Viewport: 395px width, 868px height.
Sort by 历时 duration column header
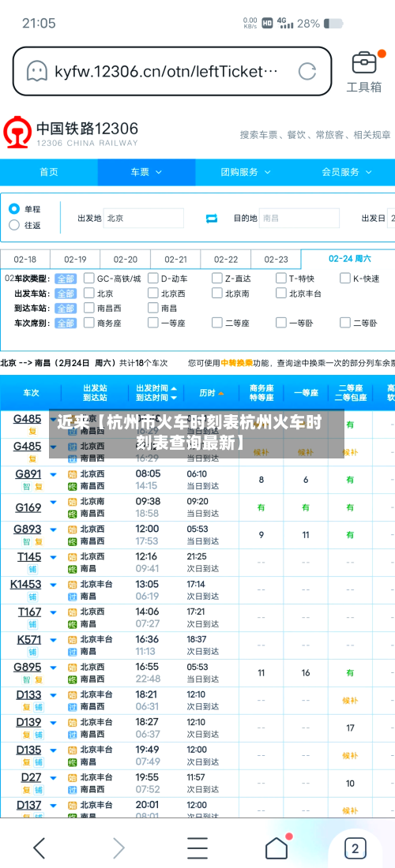pos(212,393)
